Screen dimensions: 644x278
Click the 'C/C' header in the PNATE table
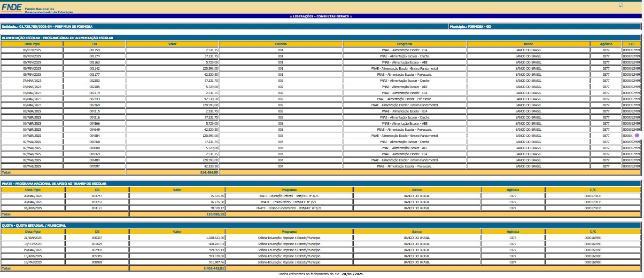(593, 190)
